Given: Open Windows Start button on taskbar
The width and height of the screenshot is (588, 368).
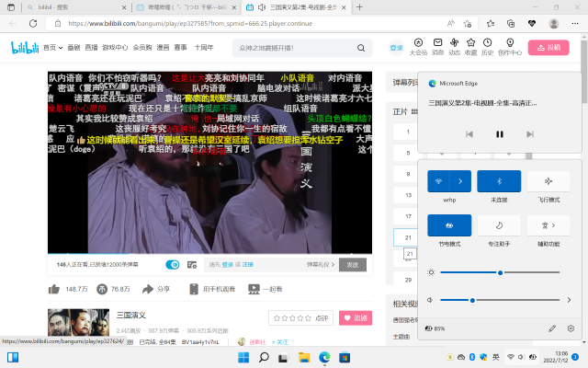Looking at the screenshot, I should click(243, 357).
